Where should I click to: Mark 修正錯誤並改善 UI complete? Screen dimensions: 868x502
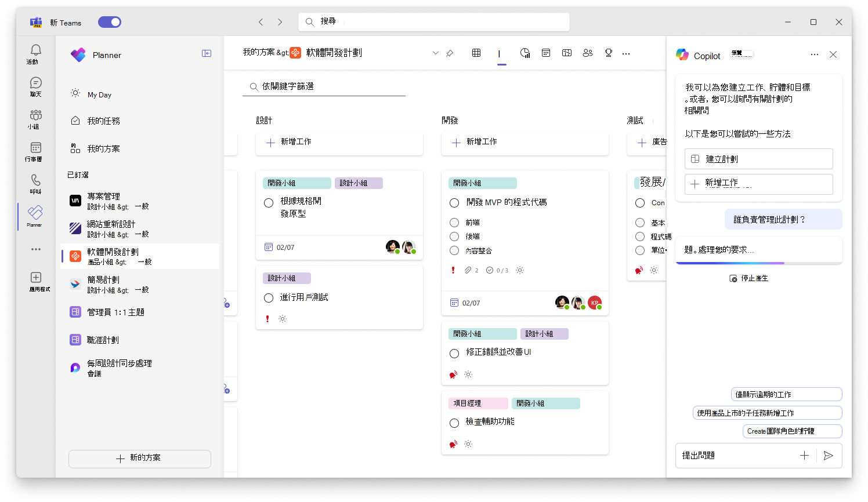454,354
